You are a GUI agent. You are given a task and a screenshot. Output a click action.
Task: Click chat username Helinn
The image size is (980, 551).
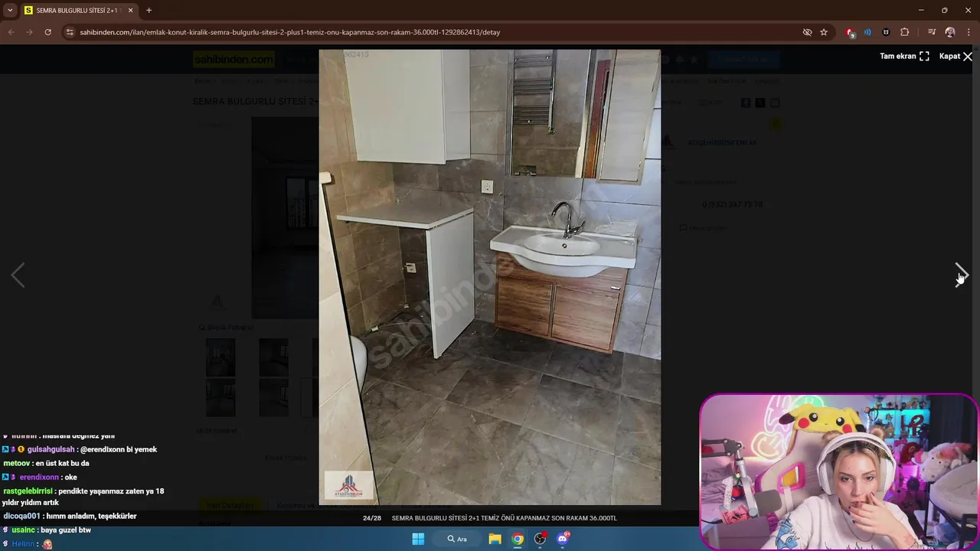click(23, 544)
